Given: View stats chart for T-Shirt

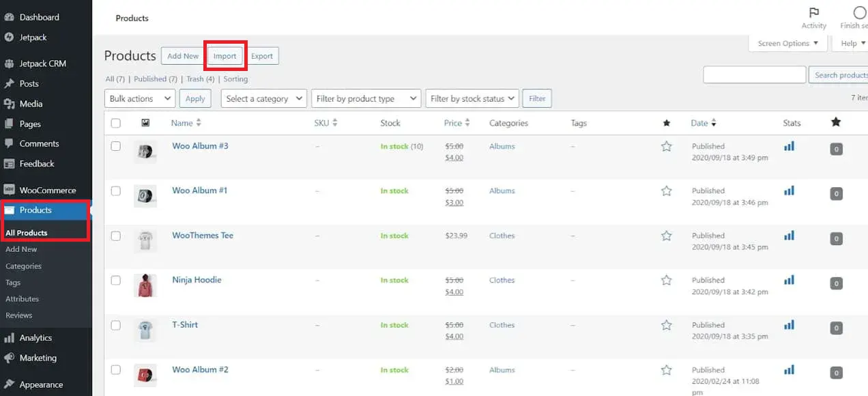Looking at the screenshot, I should tap(789, 325).
